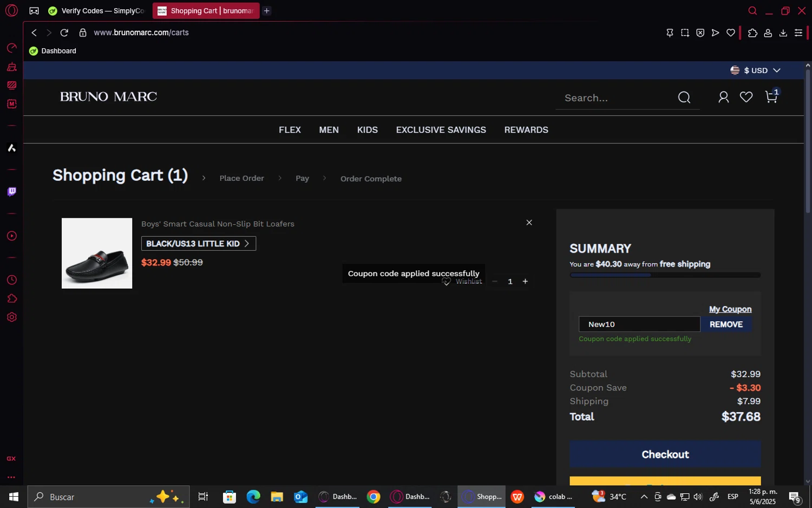
Task: Open Task View on taskbar
Action: [203, 497]
